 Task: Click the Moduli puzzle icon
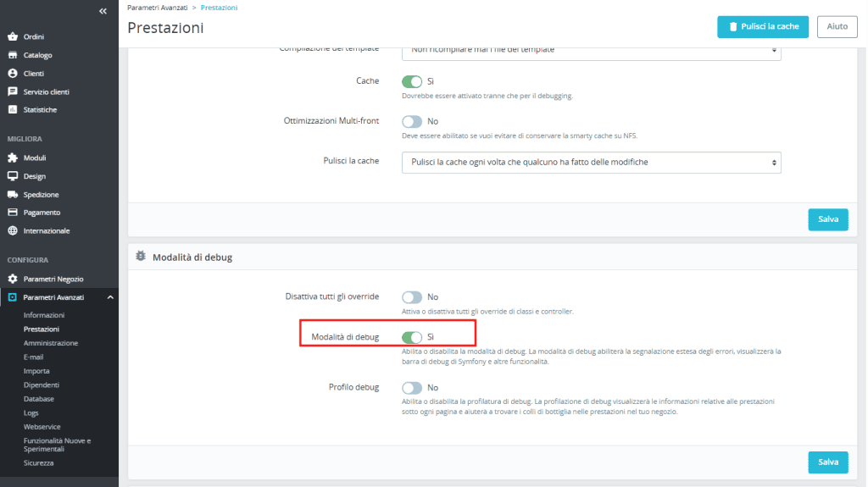pyautogui.click(x=13, y=158)
